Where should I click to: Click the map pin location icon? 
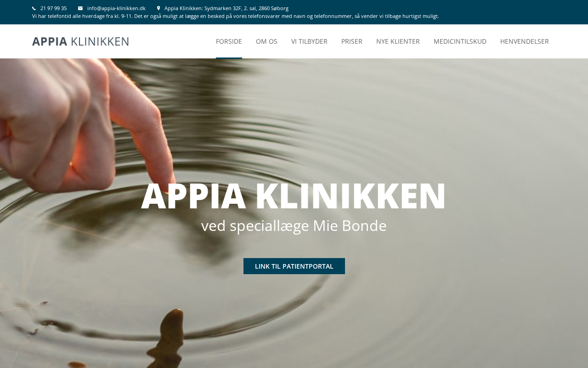[158, 8]
